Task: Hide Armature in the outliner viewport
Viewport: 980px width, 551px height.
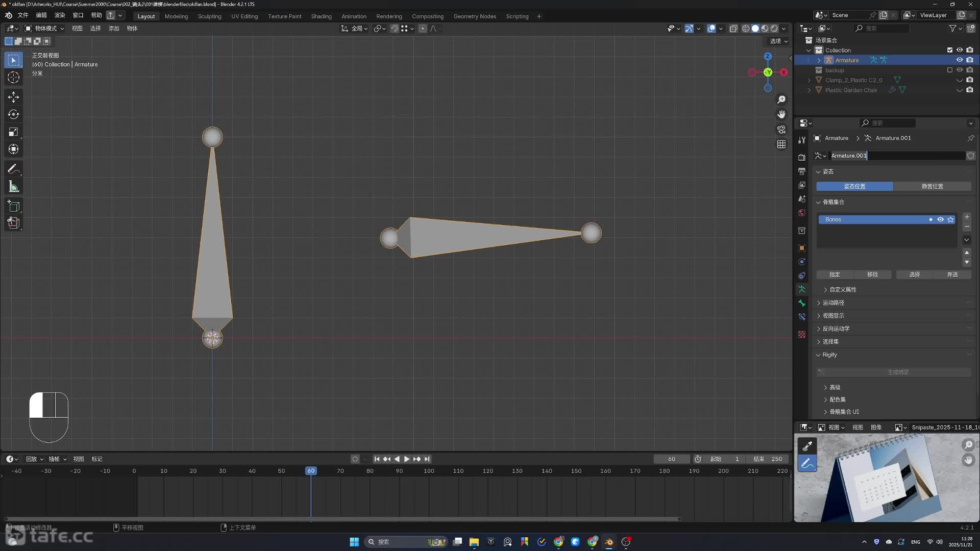Action: point(960,60)
